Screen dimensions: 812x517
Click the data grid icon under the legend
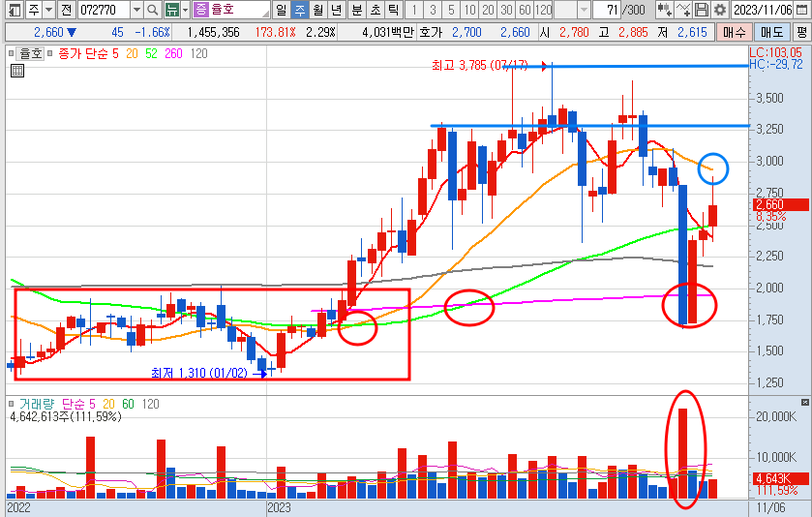pyautogui.click(x=17, y=71)
